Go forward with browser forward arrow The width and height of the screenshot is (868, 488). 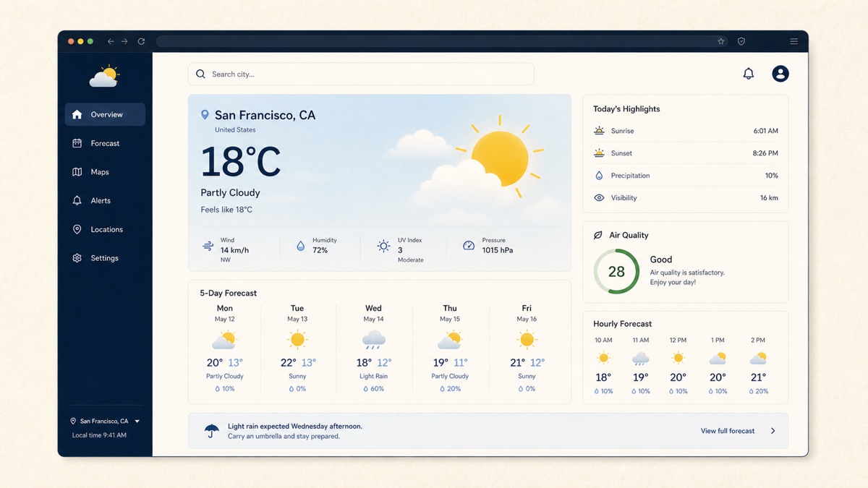(x=124, y=41)
